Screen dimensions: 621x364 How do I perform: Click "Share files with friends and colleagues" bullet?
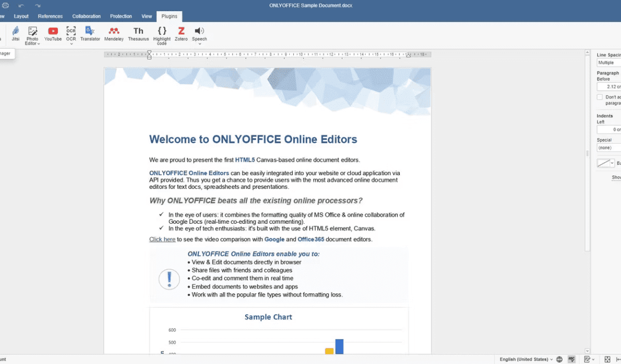[242, 270]
